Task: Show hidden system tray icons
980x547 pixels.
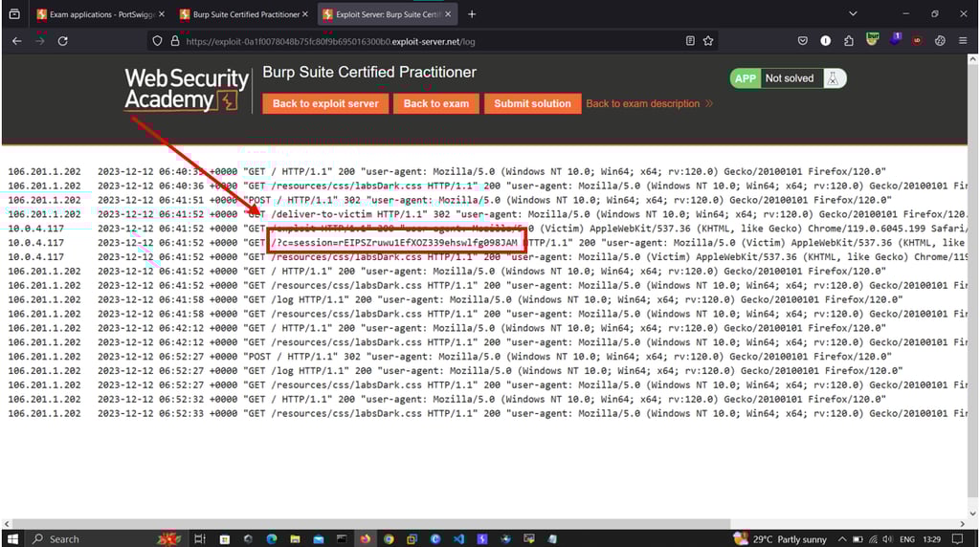Action: pyautogui.click(x=842, y=539)
